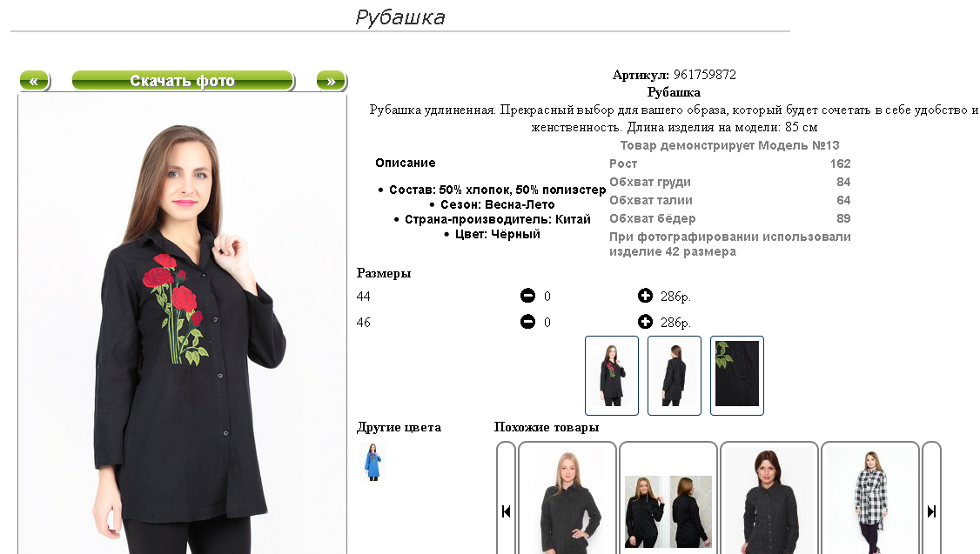The height and width of the screenshot is (554, 980).
Task: Decrease quantity for size 46
Action: pyautogui.click(x=527, y=322)
